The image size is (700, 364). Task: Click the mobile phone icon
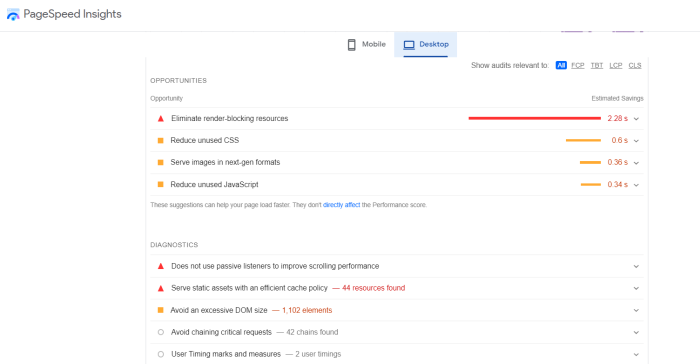tap(351, 45)
